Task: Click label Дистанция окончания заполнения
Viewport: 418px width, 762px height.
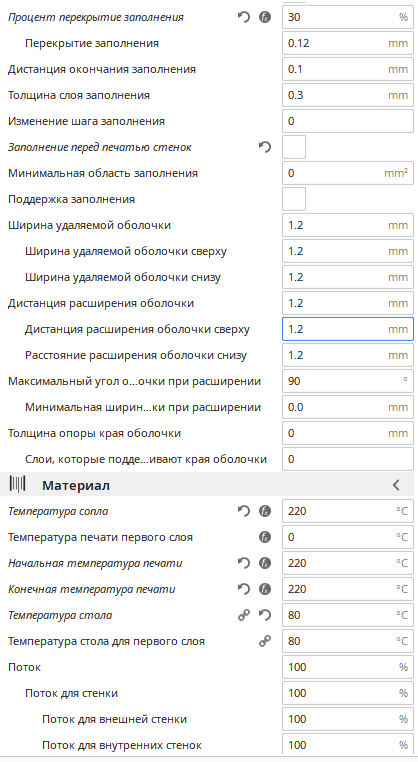Action: click(102, 69)
